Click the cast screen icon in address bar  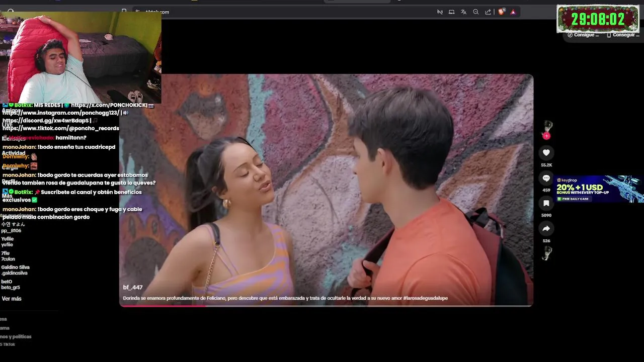(x=452, y=12)
